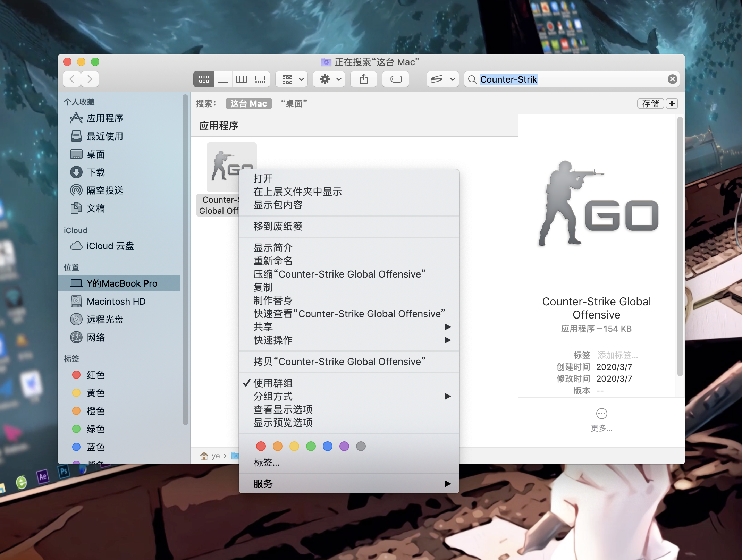The height and width of the screenshot is (560, 742).
Task: Select the 黄色 tag in sidebar
Action: coord(119,393)
